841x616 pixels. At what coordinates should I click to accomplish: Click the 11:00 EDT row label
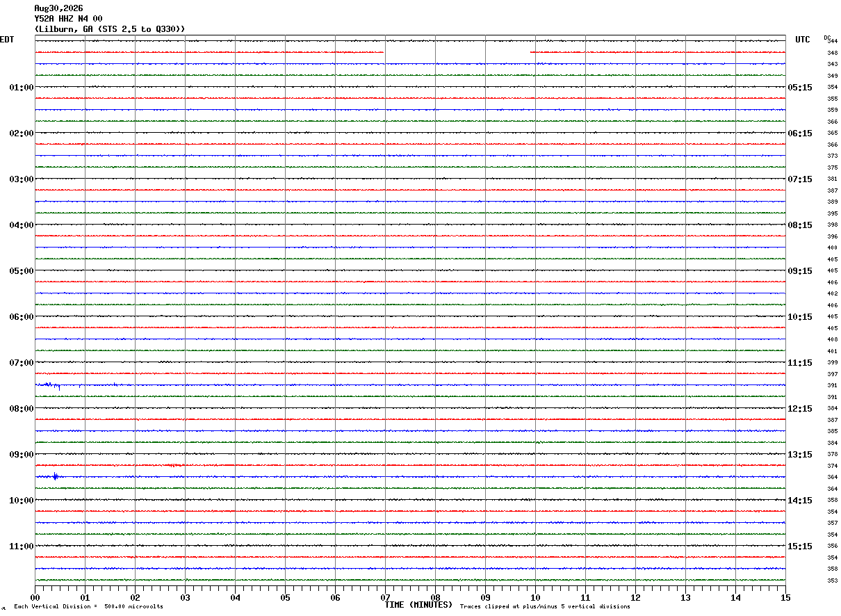21,546
